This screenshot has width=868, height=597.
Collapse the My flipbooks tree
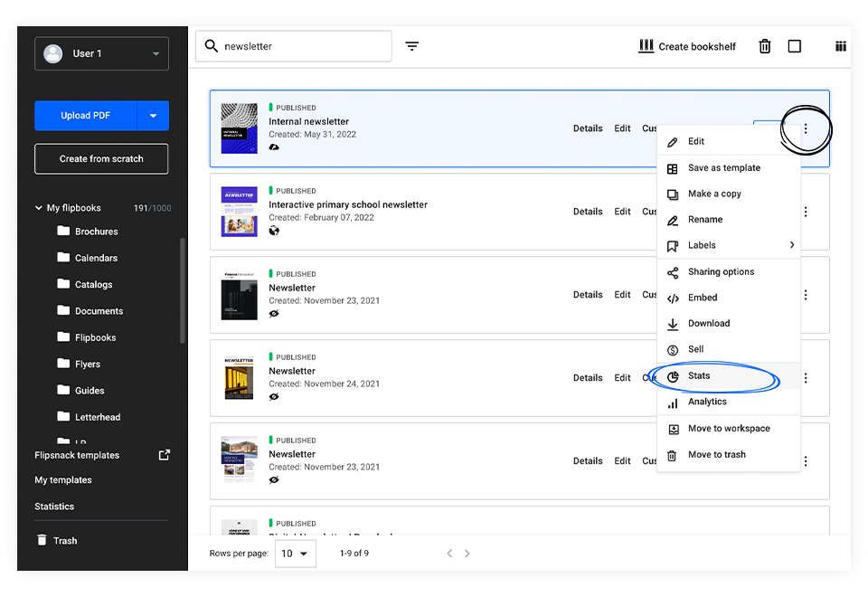coord(39,208)
